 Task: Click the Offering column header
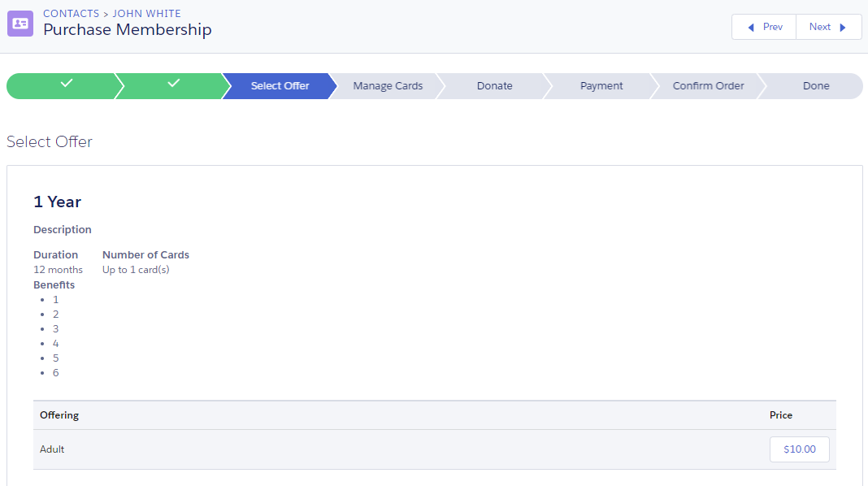[x=59, y=414]
